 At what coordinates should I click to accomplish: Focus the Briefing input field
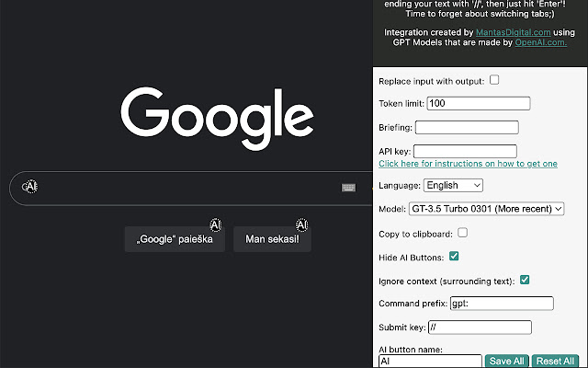tap(467, 127)
